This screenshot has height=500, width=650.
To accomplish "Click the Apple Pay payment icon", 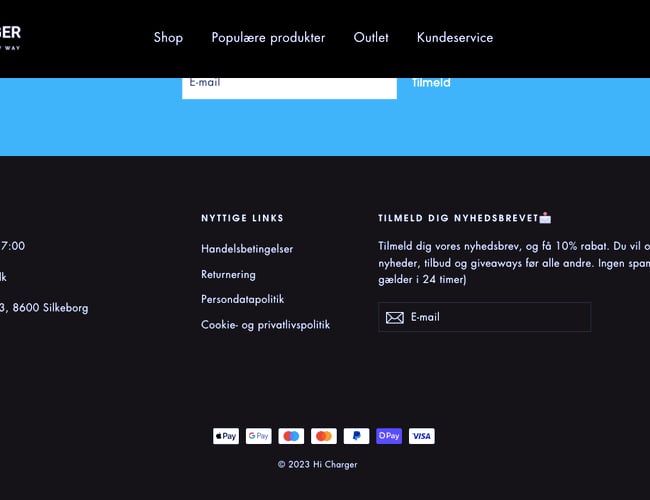I will (226, 436).
